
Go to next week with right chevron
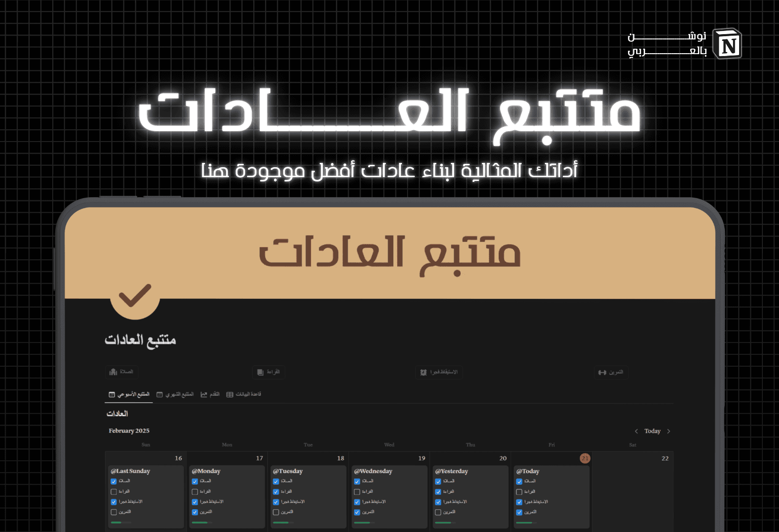click(x=668, y=431)
